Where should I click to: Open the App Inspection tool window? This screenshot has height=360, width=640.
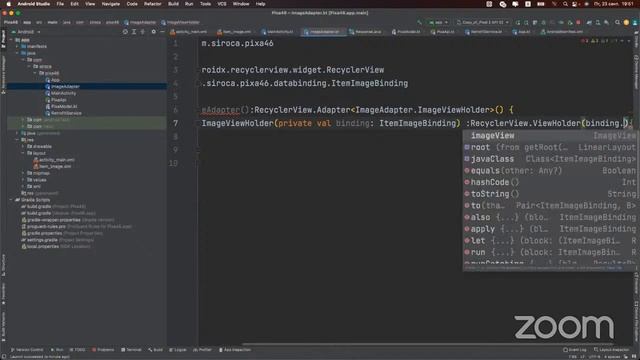coord(235,350)
